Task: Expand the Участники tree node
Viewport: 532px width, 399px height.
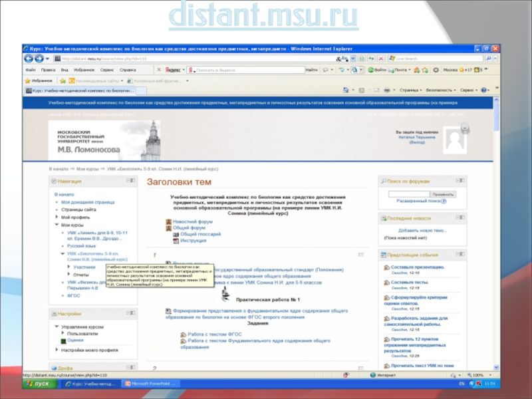Action: pyautogui.click(x=69, y=267)
